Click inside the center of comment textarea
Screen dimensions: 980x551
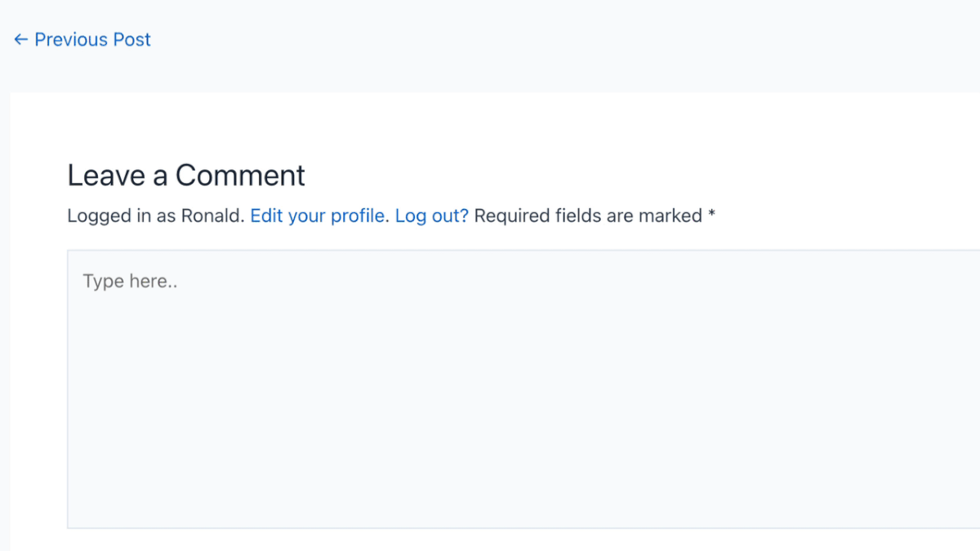(523, 389)
